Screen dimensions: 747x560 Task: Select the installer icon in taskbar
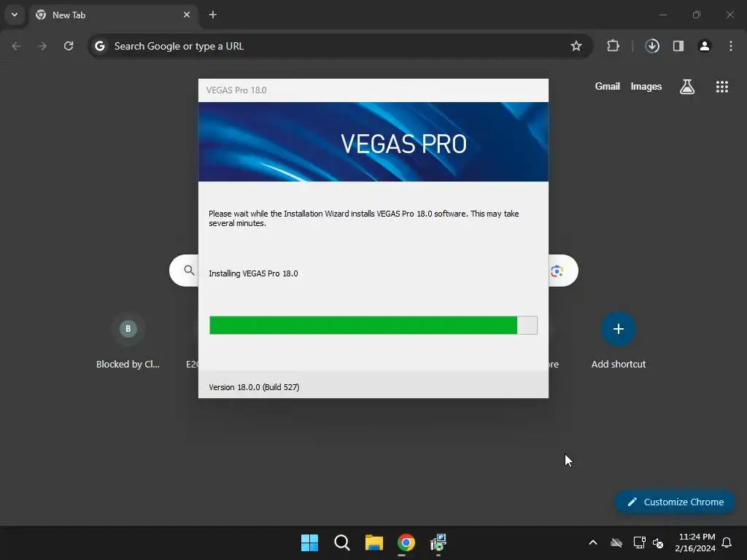coord(438,542)
